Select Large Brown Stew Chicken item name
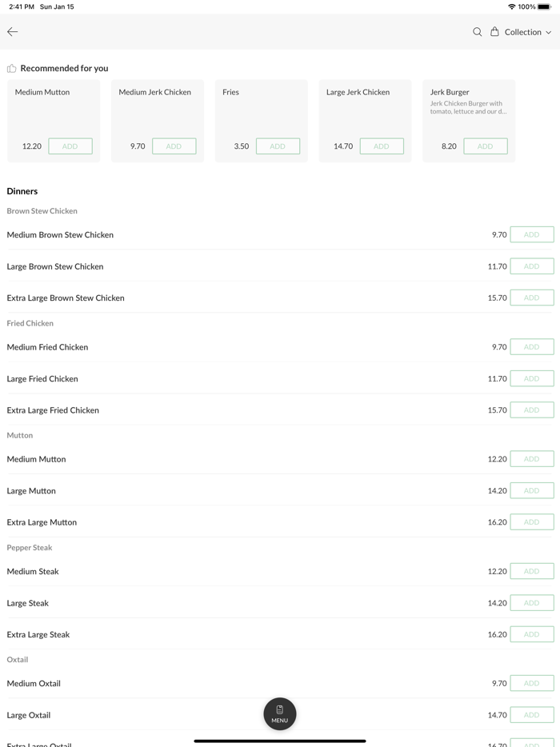 click(55, 267)
